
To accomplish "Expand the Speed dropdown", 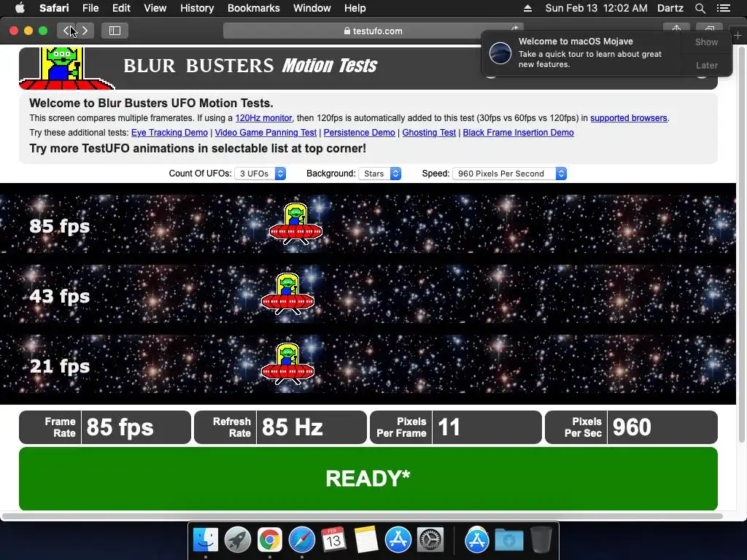I will tap(509, 174).
